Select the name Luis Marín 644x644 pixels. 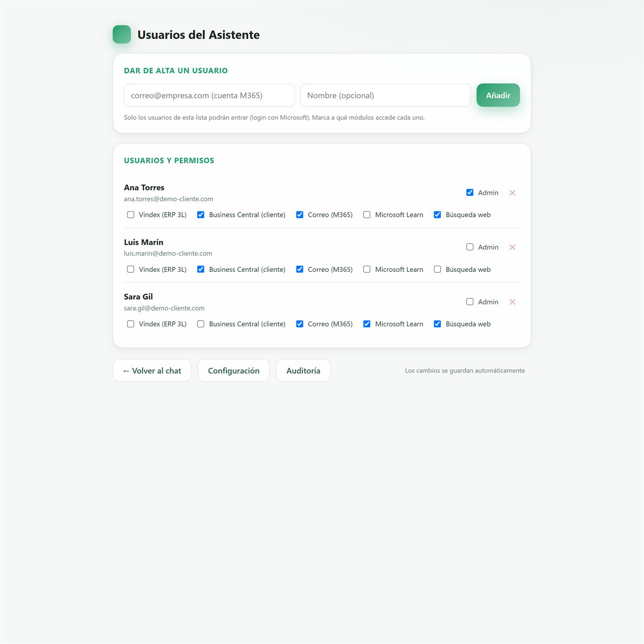(144, 242)
